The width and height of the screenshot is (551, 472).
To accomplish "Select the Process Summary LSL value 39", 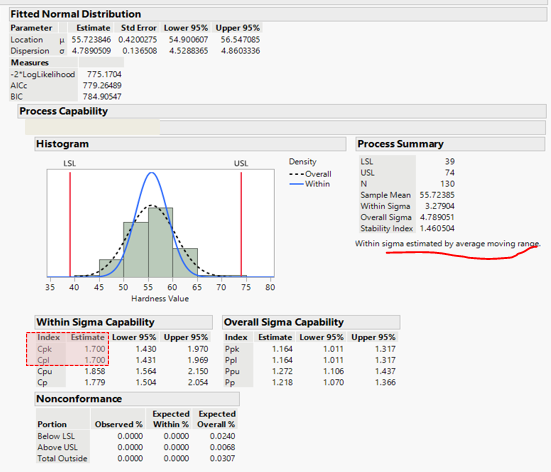I will tap(450, 161).
